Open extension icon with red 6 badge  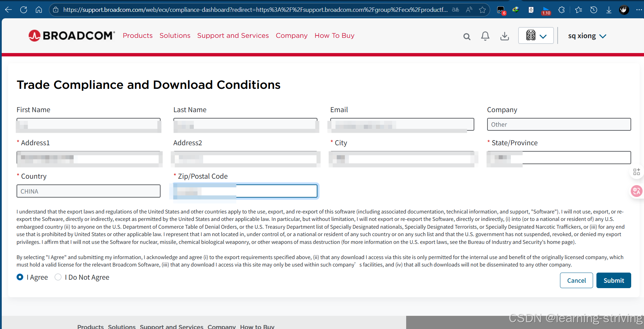pyautogui.click(x=501, y=10)
